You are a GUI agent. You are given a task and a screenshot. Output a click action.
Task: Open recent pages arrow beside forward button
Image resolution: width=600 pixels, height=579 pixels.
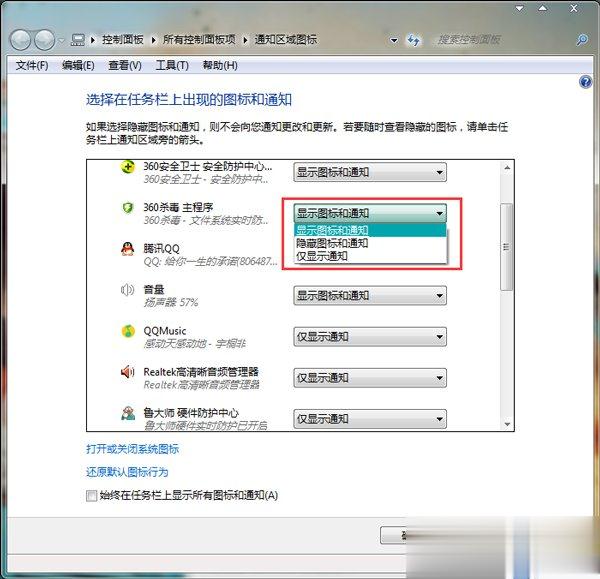pos(61,40)
